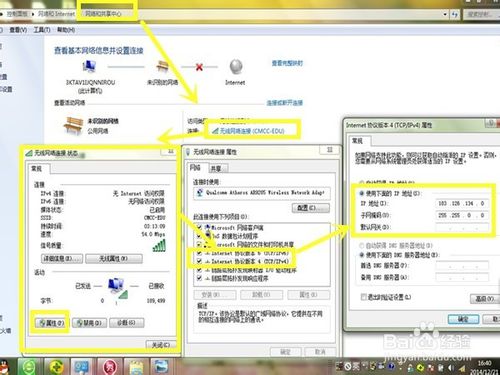The image size is (500, 375).
Task: Switch to the 共享 (Sharing) tab
Action: (x=217, y=168)
